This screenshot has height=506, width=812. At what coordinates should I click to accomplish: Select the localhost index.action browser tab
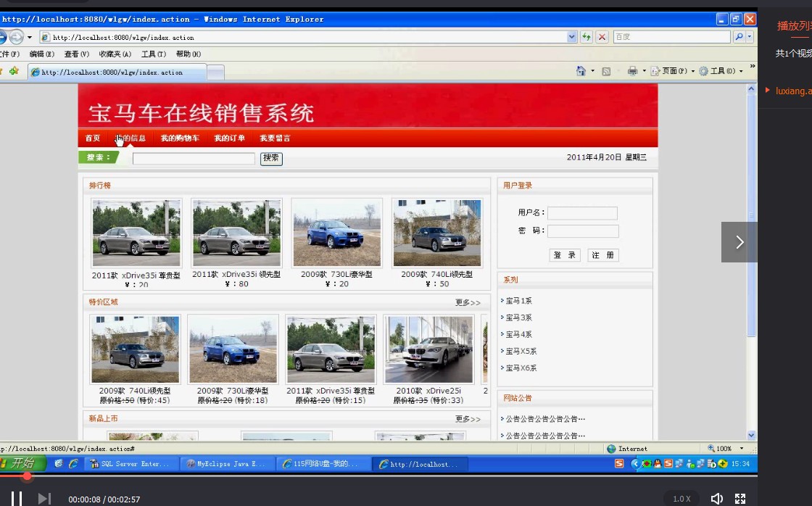(x=117, y=72)
